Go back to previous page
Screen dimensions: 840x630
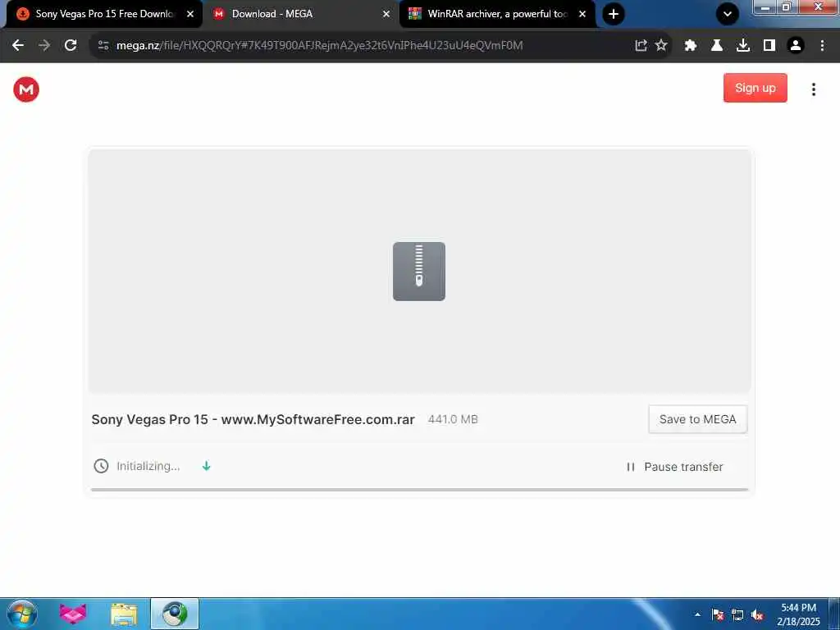[x=18, y=45]
